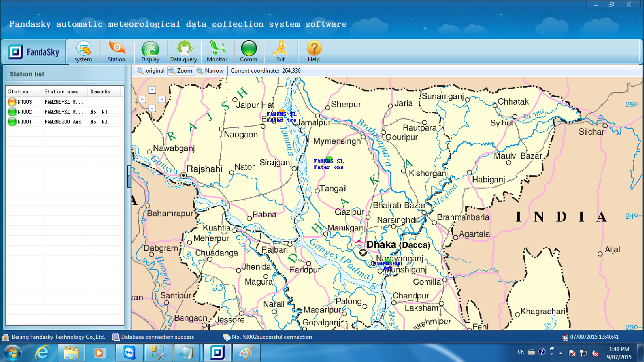The height and width of the screenshot is (362, 644).
Task: Click the Mymensingh label on the map
Action: [337, 141]
